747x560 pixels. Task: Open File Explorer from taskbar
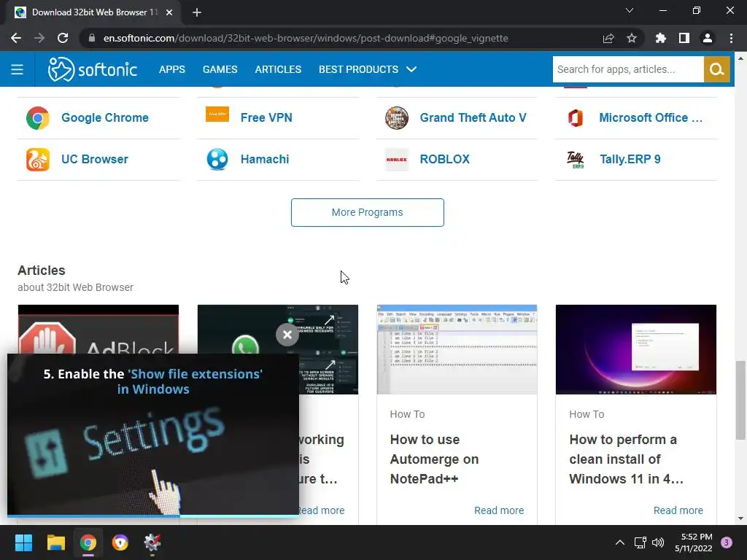pos(55,542)
